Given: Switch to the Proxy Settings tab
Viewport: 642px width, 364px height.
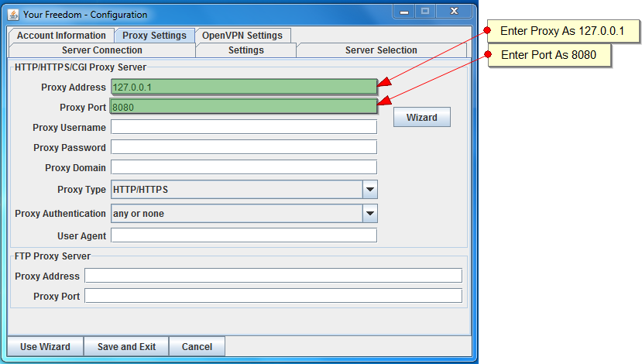Looking at the screenshot, I should 154,36.
